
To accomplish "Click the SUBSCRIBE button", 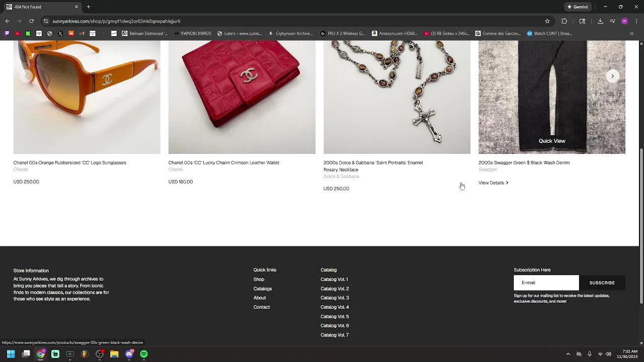I will [602, 283].
